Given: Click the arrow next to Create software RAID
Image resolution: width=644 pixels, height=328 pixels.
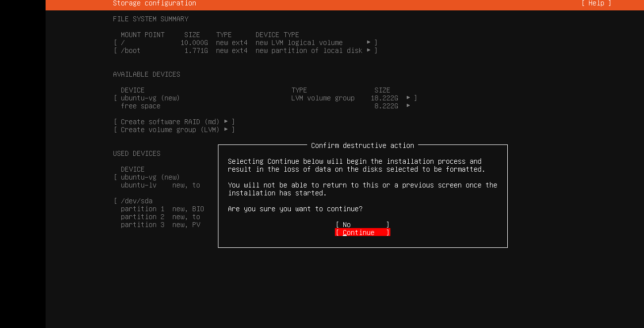Looking at the screenshot, I should point(226,122).
